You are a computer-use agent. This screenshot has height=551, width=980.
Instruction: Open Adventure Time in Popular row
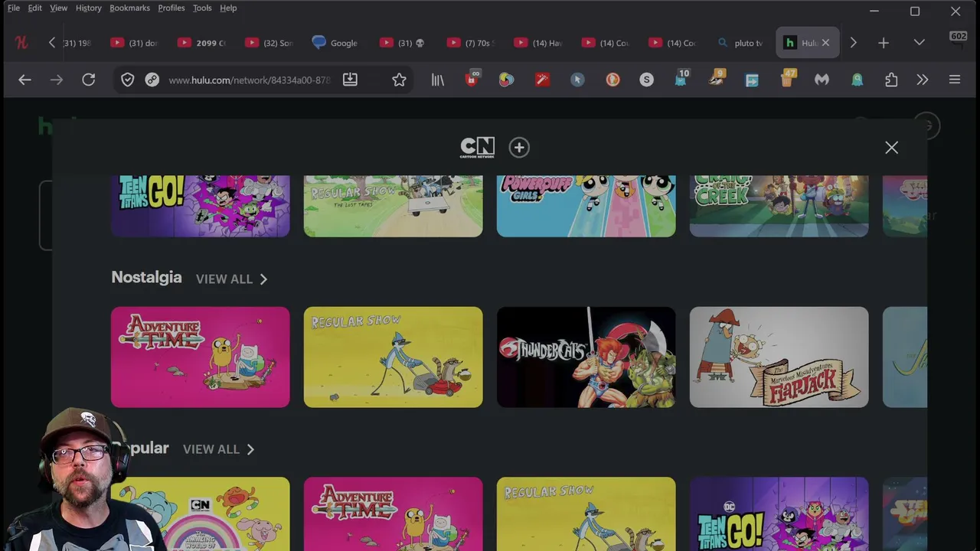click(x=394, y=514)
